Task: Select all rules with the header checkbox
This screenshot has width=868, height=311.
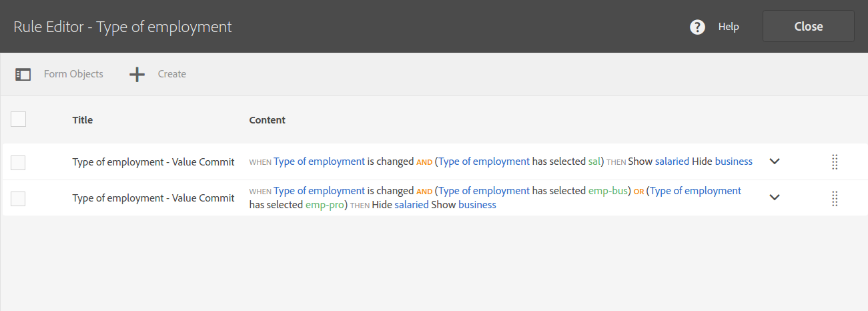Action: pyautogui.click(x=19, y=119)
